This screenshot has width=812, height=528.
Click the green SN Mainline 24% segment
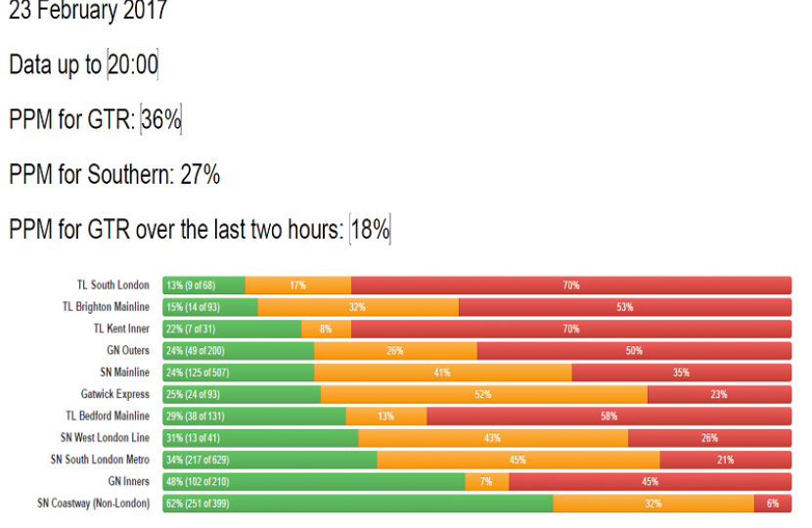click(238, 373)
